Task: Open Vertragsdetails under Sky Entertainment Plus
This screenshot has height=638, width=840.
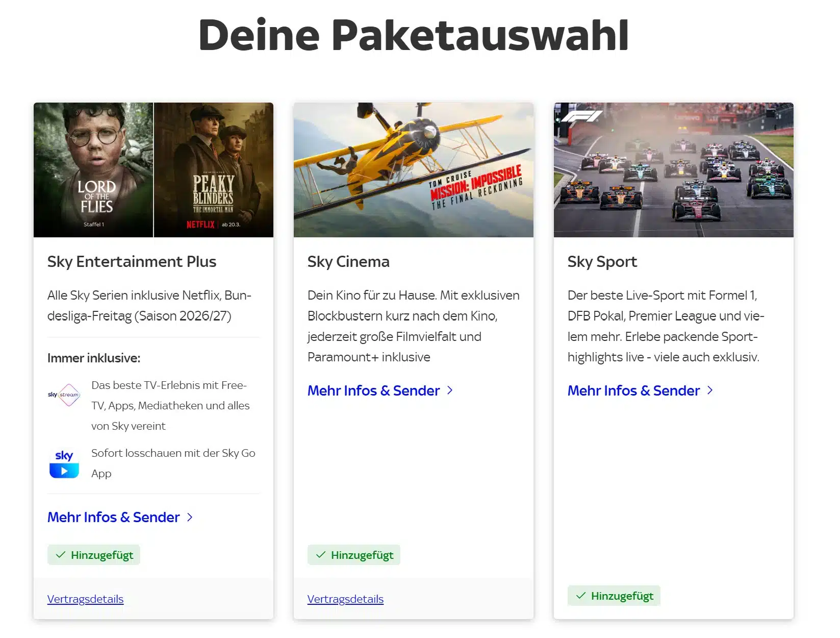Action: coord(86,599)
